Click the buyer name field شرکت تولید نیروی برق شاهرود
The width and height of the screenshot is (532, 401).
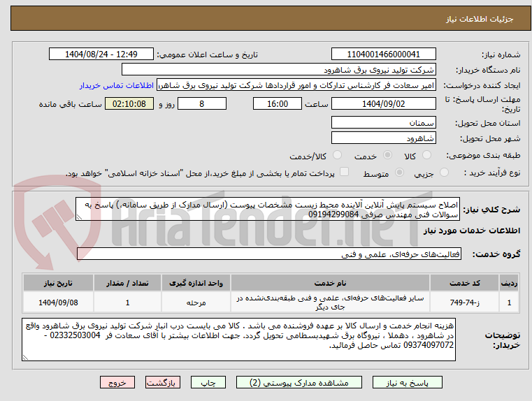point(278,70)
